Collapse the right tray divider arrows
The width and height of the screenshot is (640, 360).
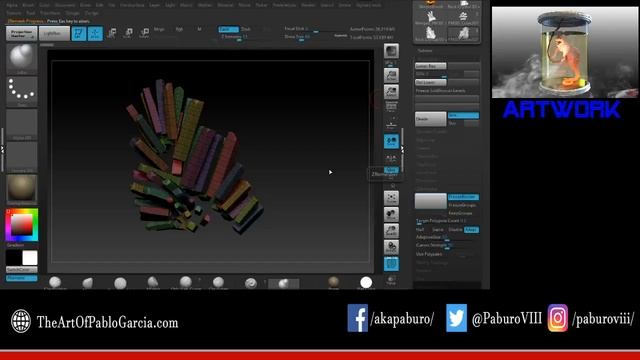click(x=402, y=150)
